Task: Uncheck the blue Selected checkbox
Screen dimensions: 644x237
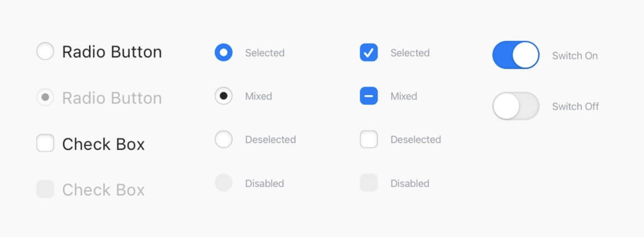Action: coord(369,53)
